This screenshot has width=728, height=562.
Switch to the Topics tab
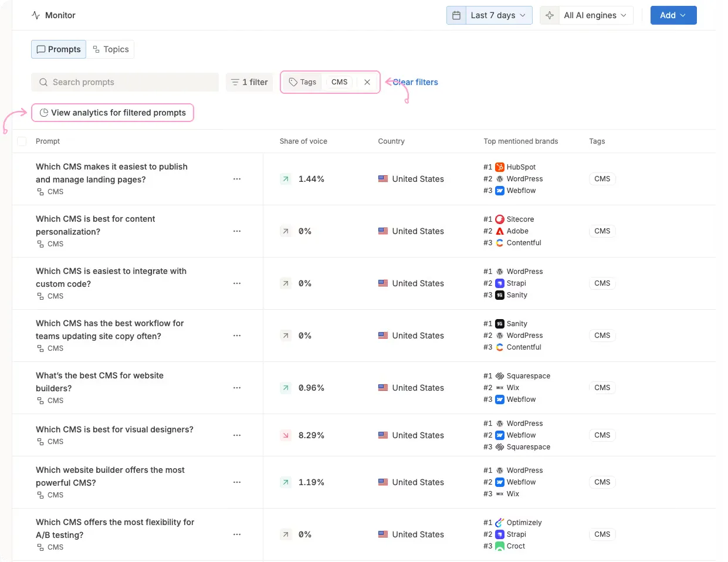[110, 49]
